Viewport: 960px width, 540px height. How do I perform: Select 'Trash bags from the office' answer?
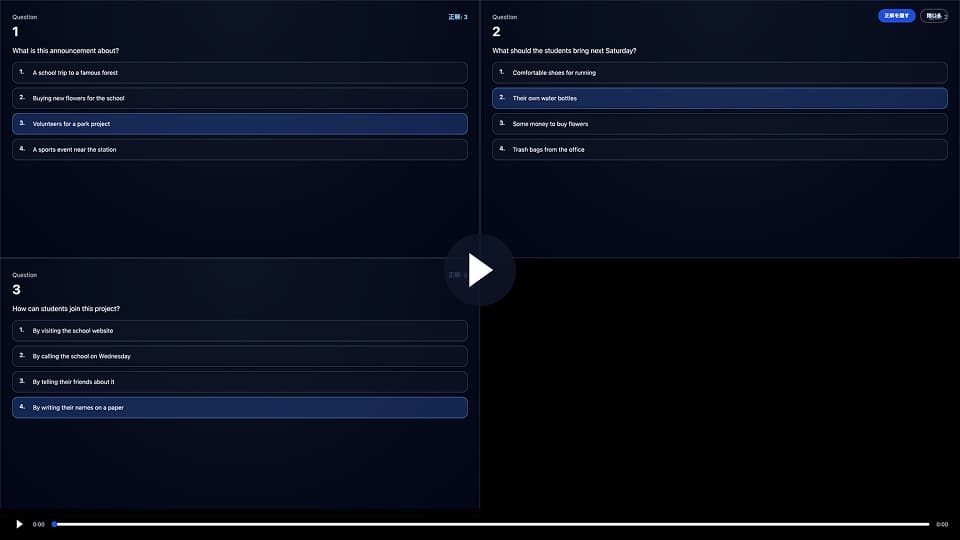coord(719,150)
